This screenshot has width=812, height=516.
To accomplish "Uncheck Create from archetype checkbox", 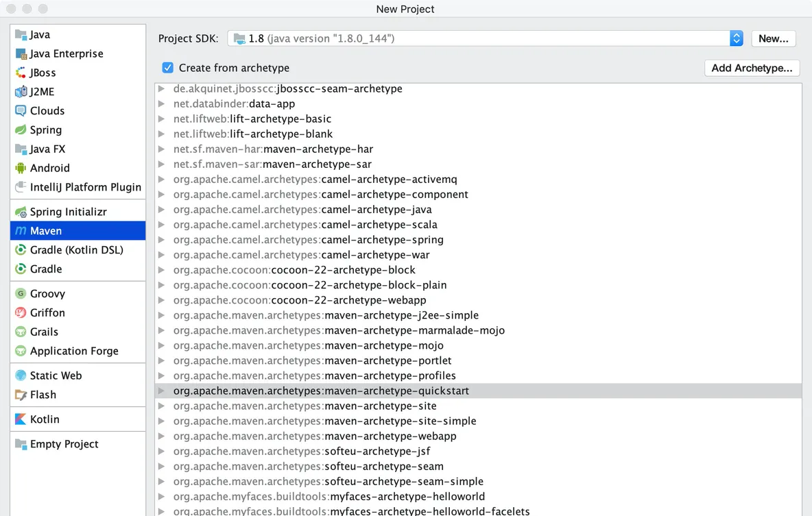I will click(x=168, y=68).
